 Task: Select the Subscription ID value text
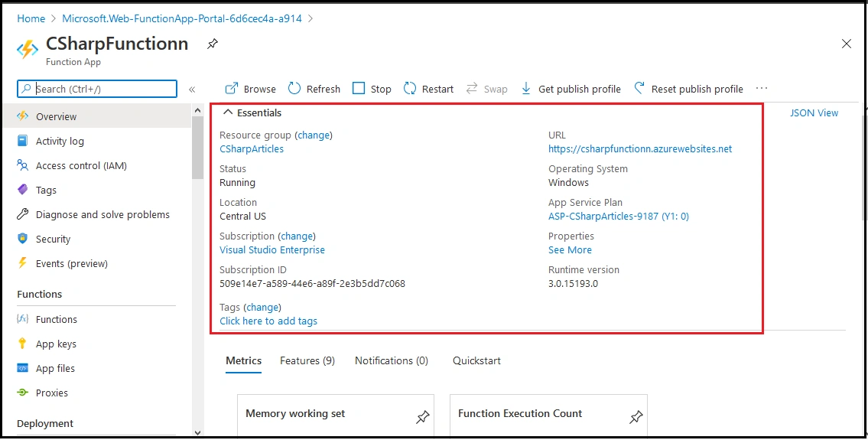point(312,283)
